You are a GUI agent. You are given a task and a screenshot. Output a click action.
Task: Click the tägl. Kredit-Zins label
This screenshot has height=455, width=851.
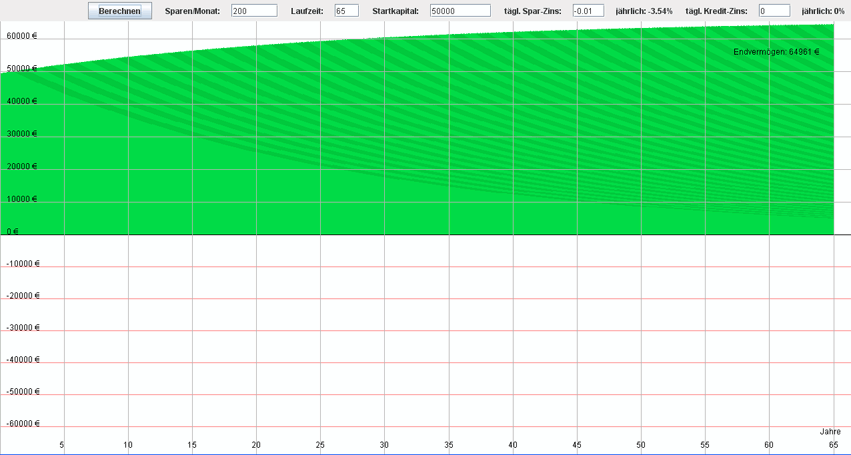coord(716,11)
